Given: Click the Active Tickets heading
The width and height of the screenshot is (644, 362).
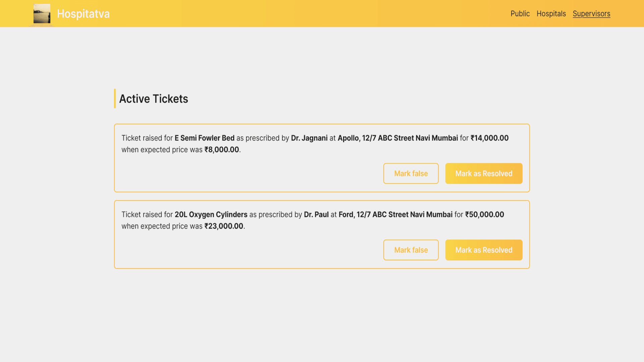Looking at the screenshot, I should [x=154, y=99].
